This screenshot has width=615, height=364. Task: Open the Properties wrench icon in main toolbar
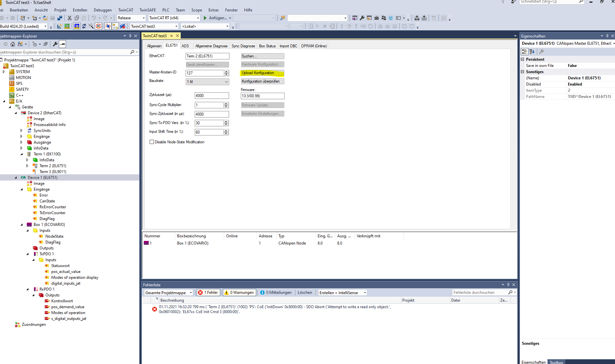[x=362, y=18]
